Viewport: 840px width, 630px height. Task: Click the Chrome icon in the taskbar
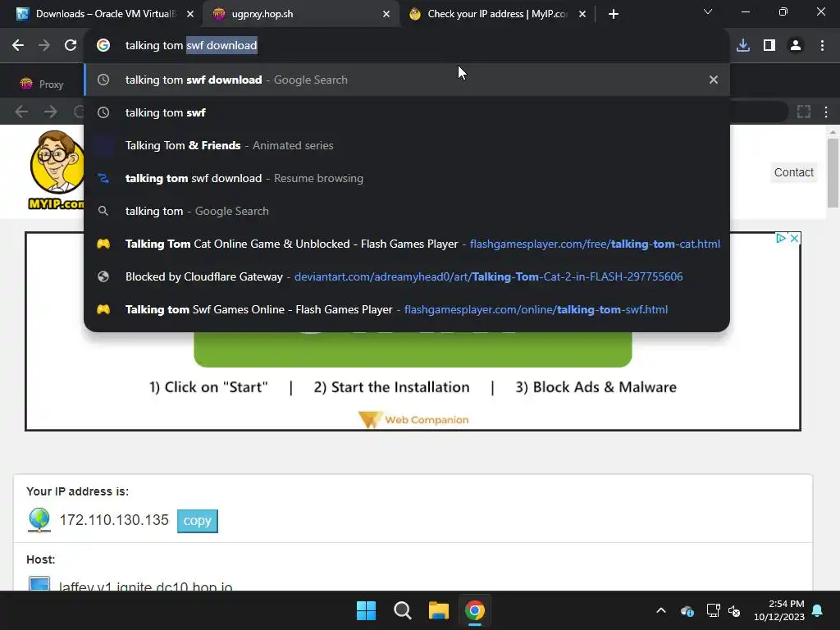[475, 610]
